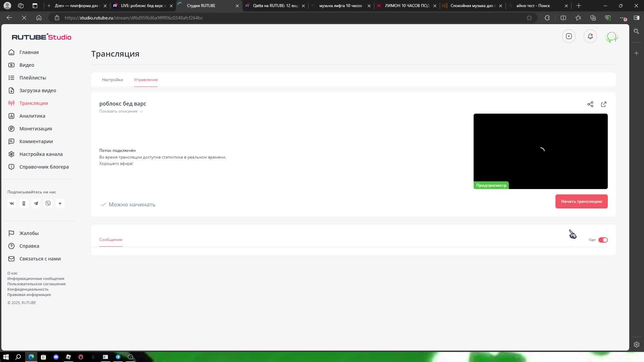The image size is (644, 362).
Task: Select the Сообщения tab
Action: (111, 240)
